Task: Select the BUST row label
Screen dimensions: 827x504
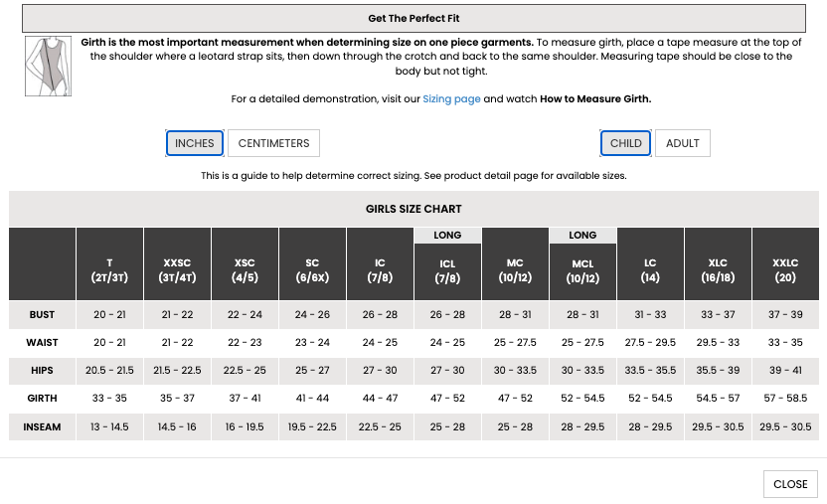Action: [42, 315]
